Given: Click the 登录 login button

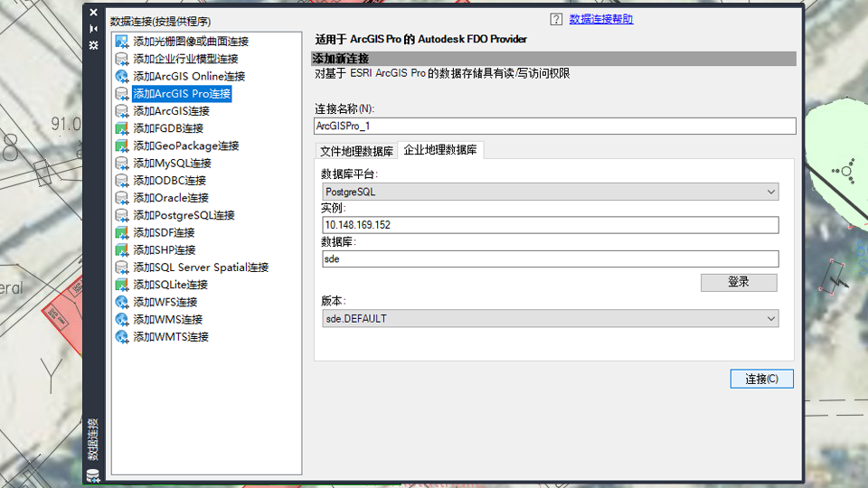Looking at the screenshot, I should point(739,282).
